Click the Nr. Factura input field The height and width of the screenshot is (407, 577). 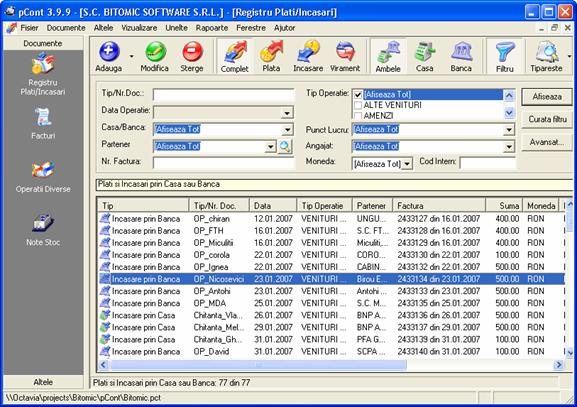coord(224,163)
